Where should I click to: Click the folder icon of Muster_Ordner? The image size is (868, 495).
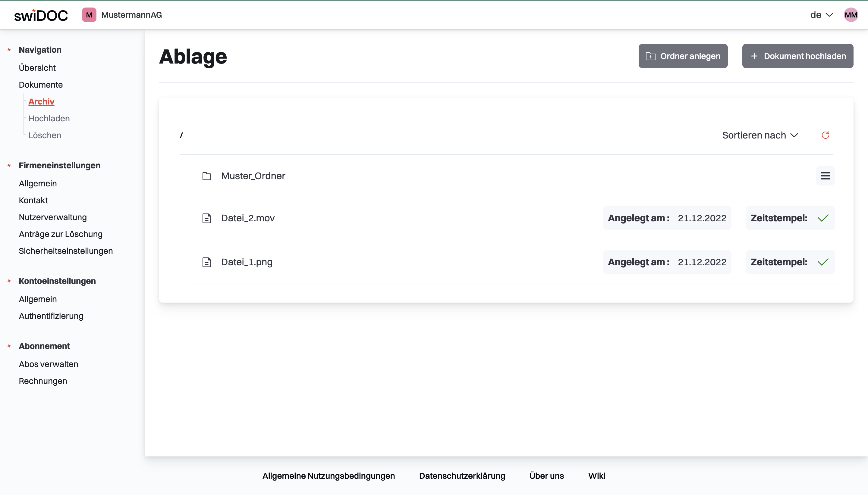(206, 176)
